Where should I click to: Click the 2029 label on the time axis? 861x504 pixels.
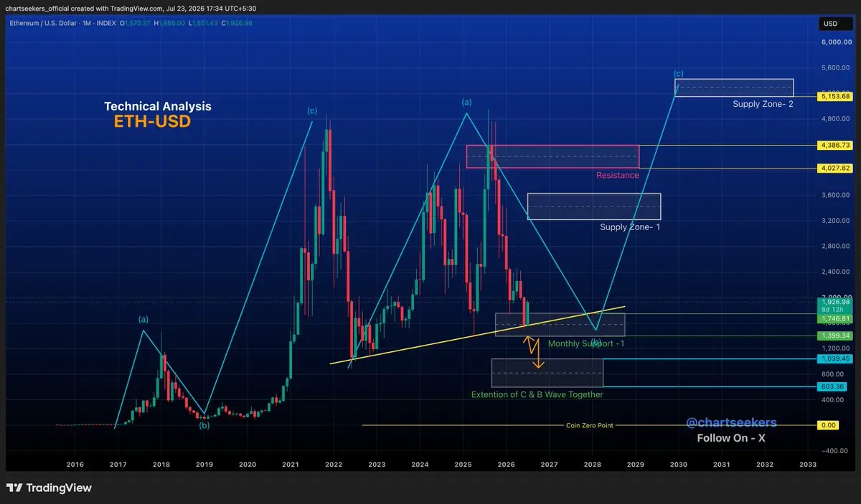tap(636, 465)
